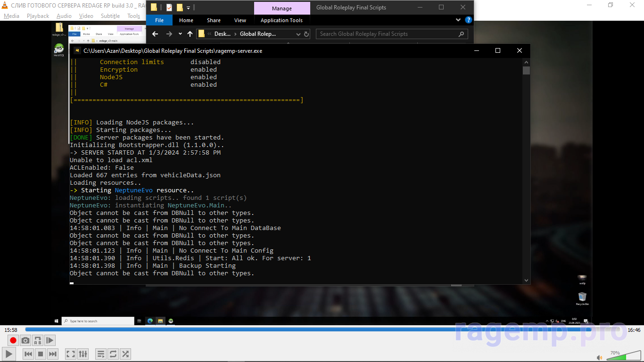Toggle the A-B loop button

tap(38, 340)
